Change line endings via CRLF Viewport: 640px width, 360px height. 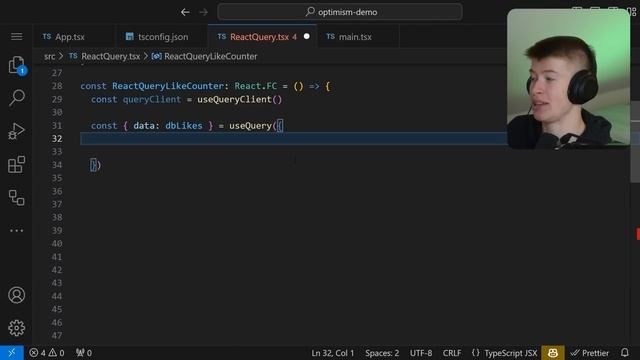pos(452,353)
